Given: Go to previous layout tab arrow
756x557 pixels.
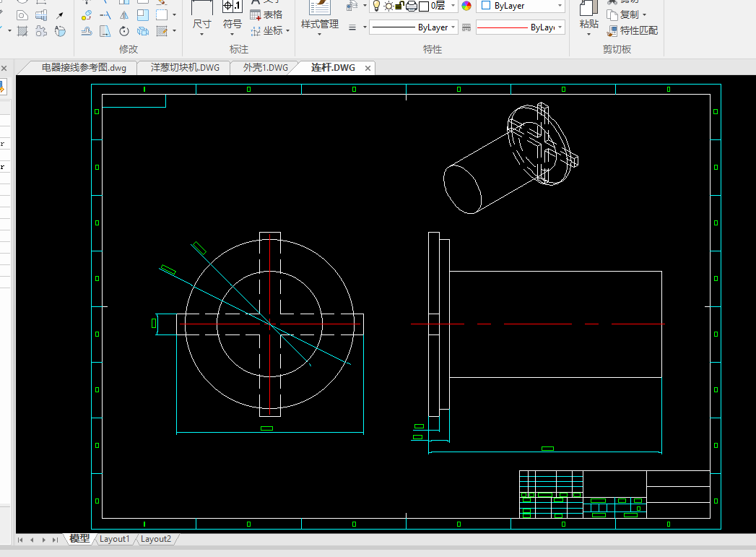Looking at the screenshot, I should [32, 540].
